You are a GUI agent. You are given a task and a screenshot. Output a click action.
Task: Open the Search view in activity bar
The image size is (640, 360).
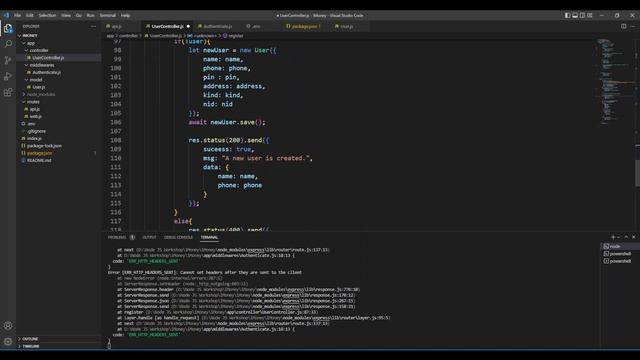(8, 44)
